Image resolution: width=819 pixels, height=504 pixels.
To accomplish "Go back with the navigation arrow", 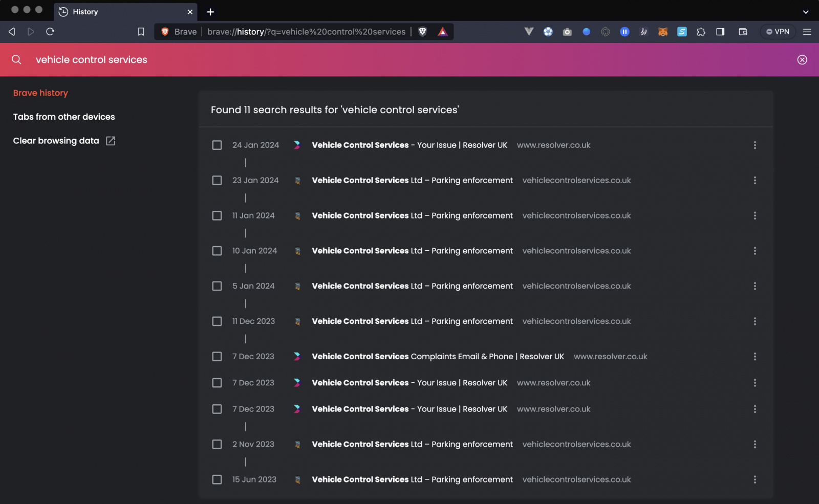I will (x=12, y=32).
